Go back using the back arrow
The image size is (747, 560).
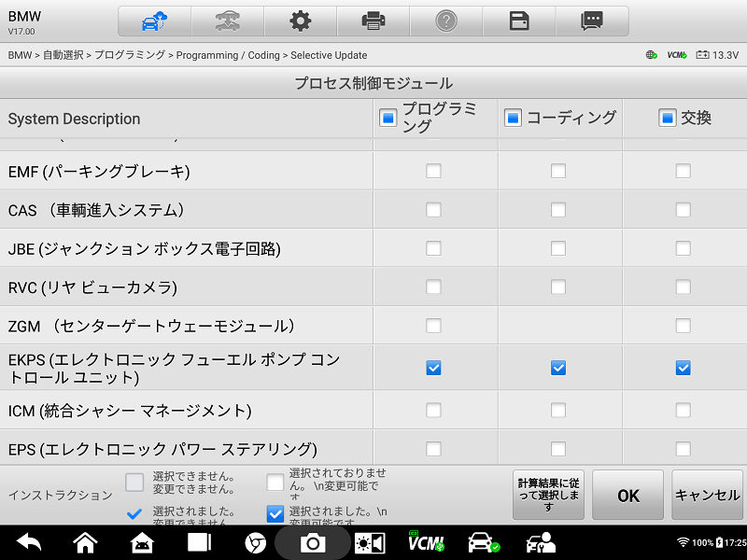[29, 542]
